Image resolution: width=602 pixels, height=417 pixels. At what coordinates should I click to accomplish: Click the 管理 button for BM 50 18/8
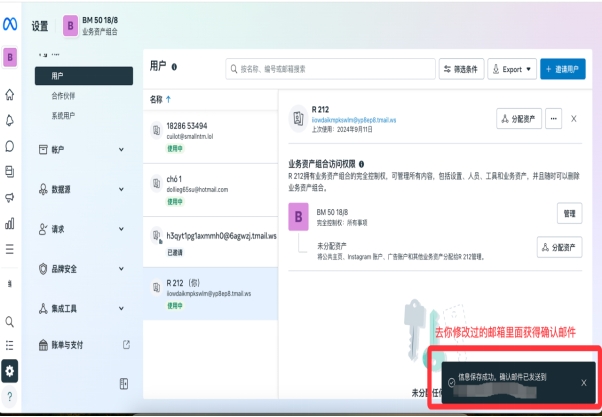tap(567, 213)
